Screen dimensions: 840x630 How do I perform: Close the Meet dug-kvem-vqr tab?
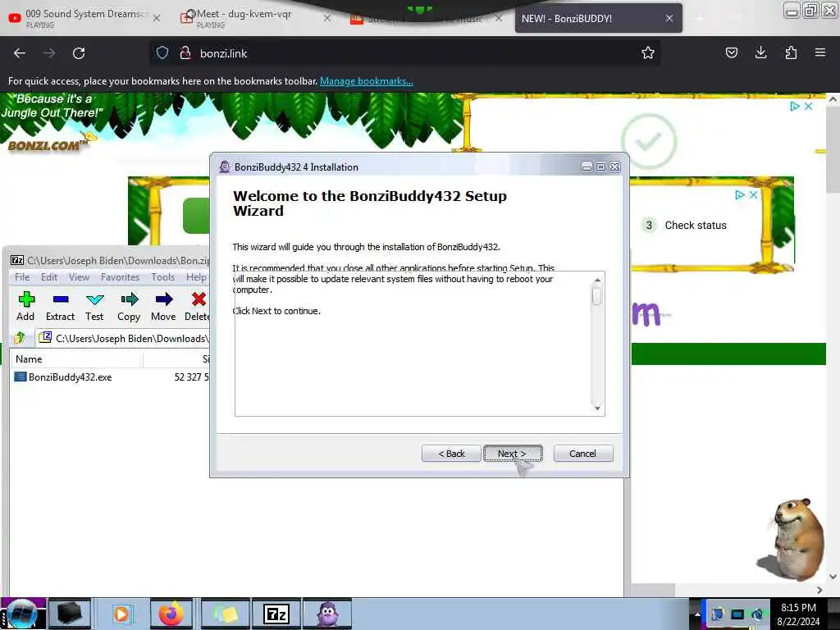327,18
